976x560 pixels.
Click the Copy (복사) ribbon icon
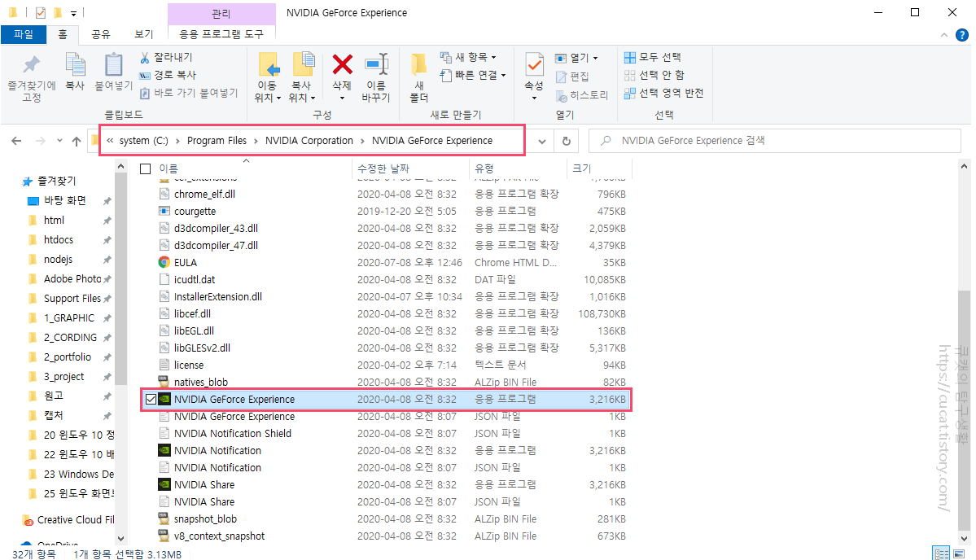pos(76,72)
